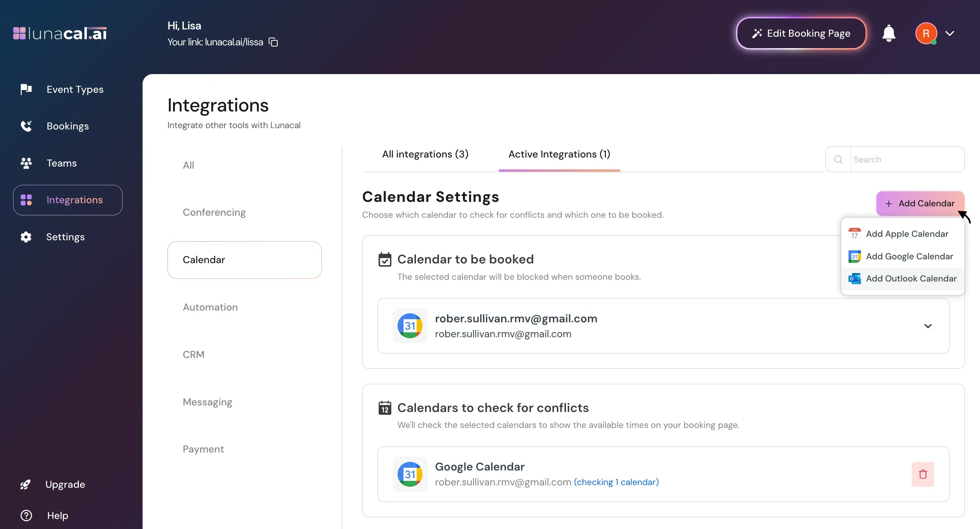Open Help at sidebar bottom

click(x=57, y=515)
